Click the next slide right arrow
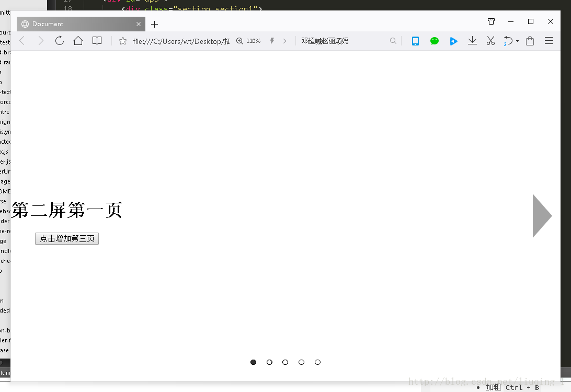Screen dimensions: 571x392 click(542, 216)
